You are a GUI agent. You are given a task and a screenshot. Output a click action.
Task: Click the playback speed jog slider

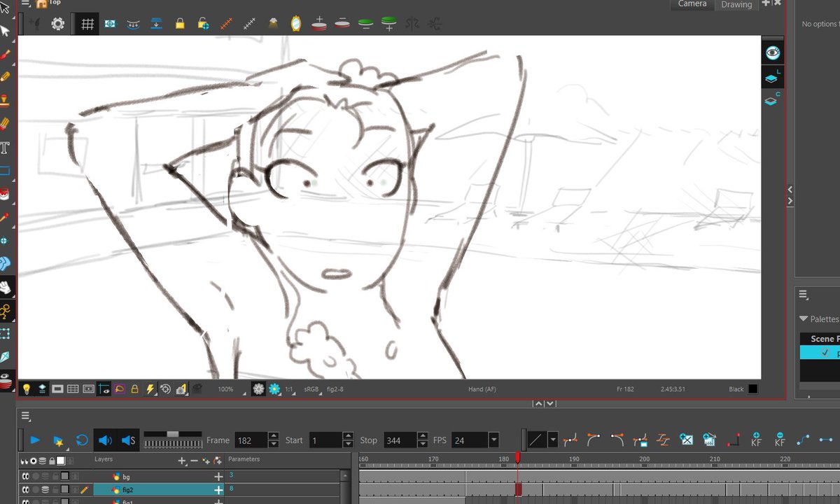171,440
